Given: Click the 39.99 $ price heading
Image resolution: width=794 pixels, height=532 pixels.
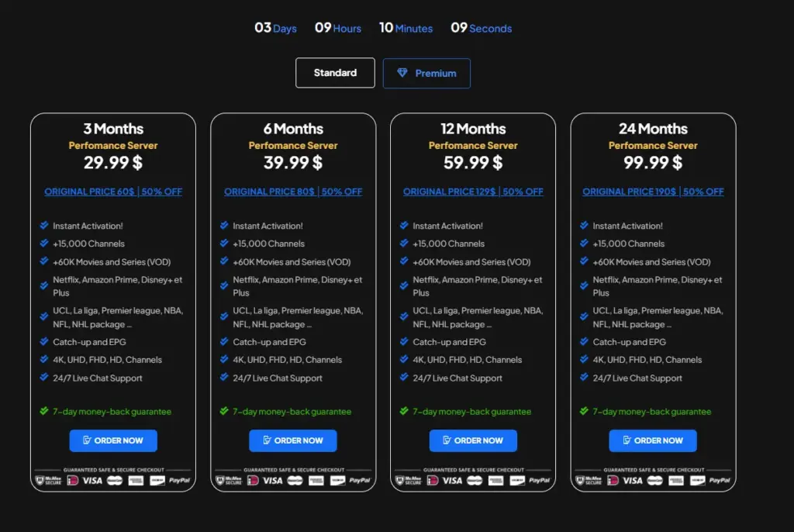Looking at the screenshot, I should click(x=293, y=162).
